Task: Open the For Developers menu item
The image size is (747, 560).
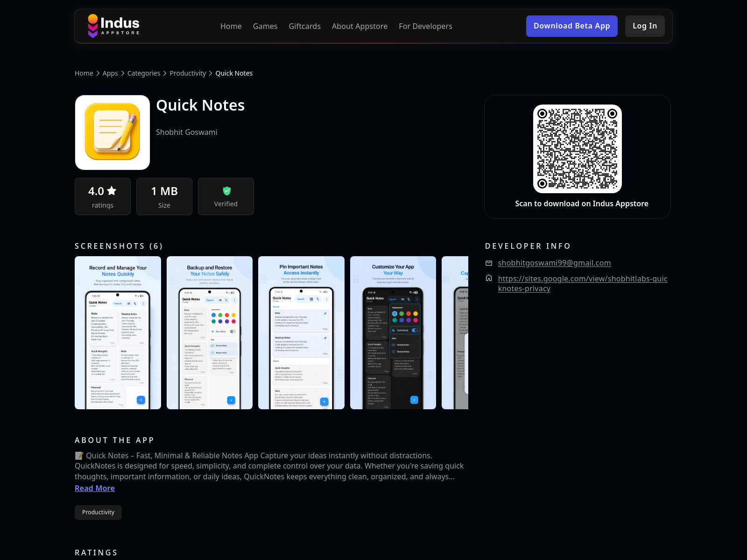Action: [x=425, y=26]
